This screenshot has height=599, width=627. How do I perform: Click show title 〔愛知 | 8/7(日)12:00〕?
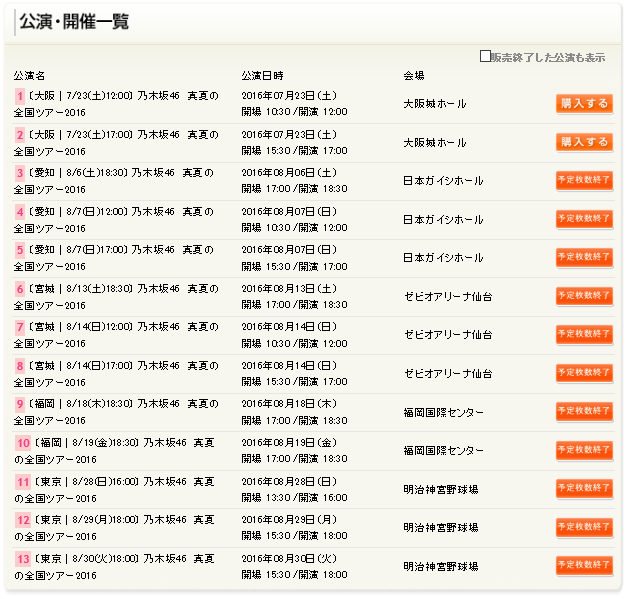[x=78, y=212]
